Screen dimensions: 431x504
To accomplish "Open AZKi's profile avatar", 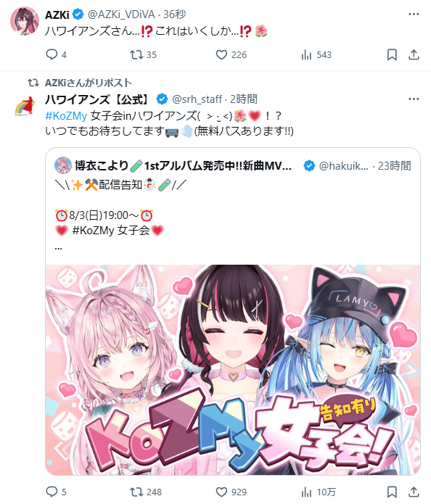I will (25, 20).
